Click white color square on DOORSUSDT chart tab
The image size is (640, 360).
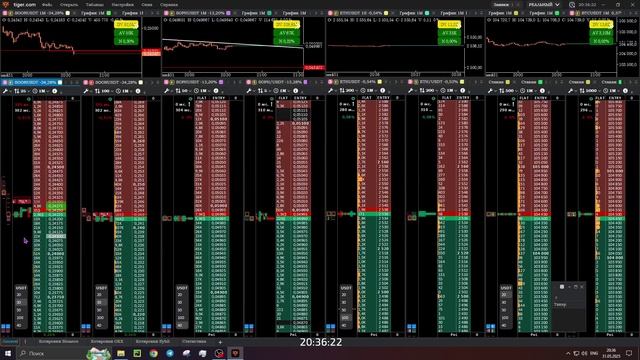68,13
